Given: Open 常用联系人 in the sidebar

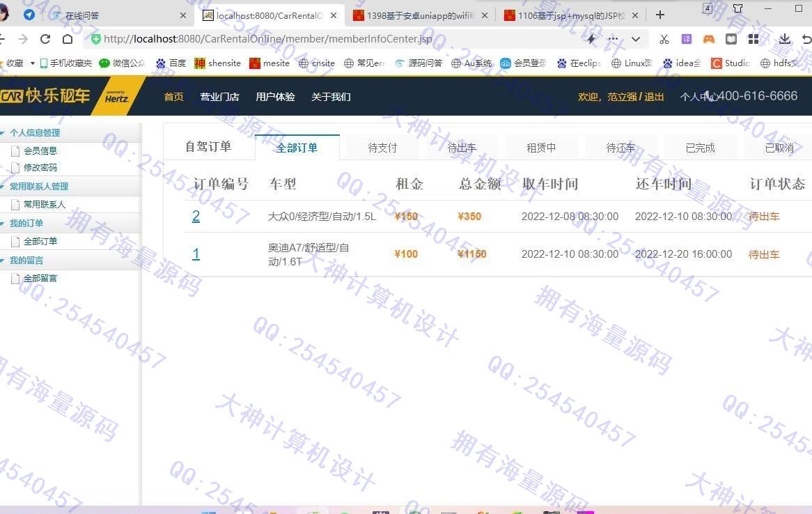Looking at the screenshot, I should point(45,204).
